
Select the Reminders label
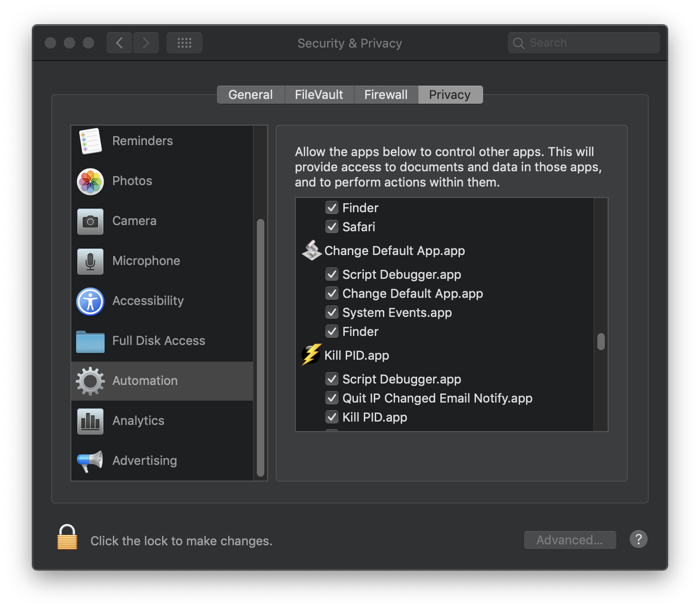click(143, 141)
